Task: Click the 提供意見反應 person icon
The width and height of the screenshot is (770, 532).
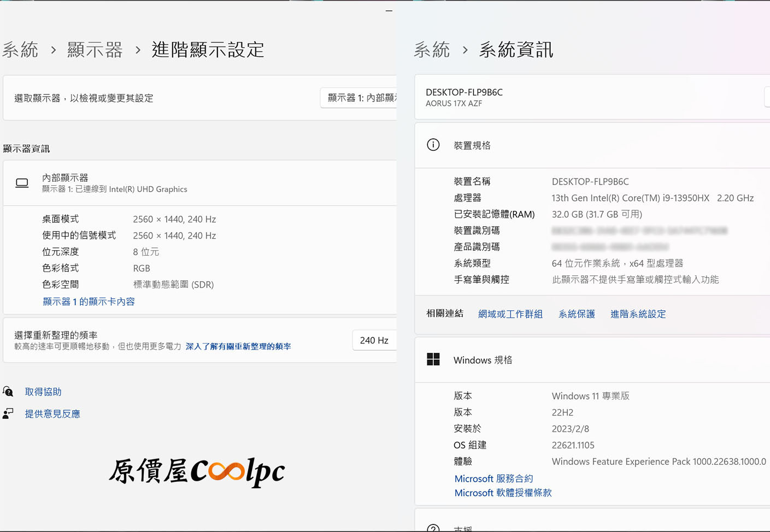Action: (x=8, y=413)
